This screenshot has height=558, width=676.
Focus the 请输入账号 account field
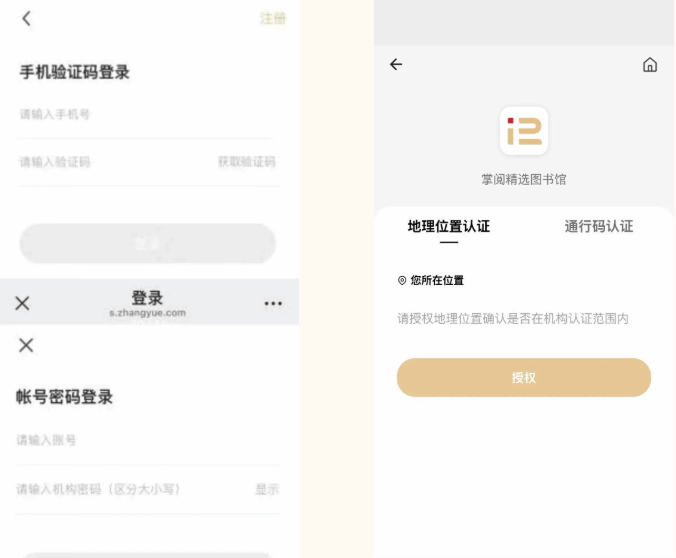click(x=148, y=440)
